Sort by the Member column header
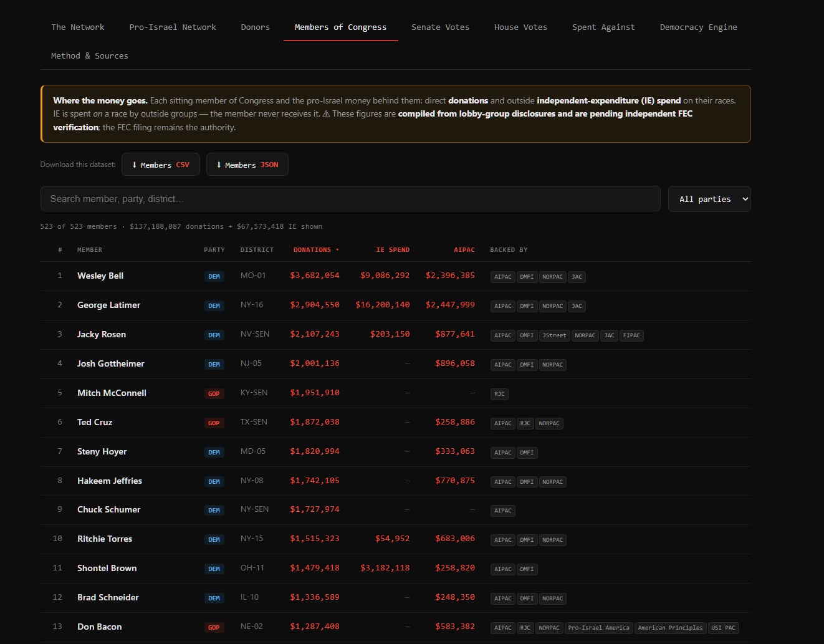This screenshot has height=644, width=824. click(x=90, y=250)
